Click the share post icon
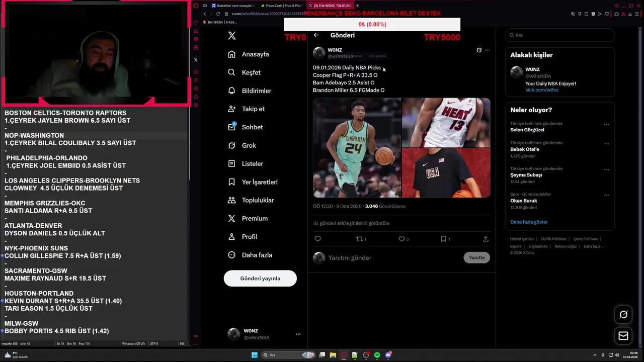Screen dimensions: 644x362 (486, 239)
